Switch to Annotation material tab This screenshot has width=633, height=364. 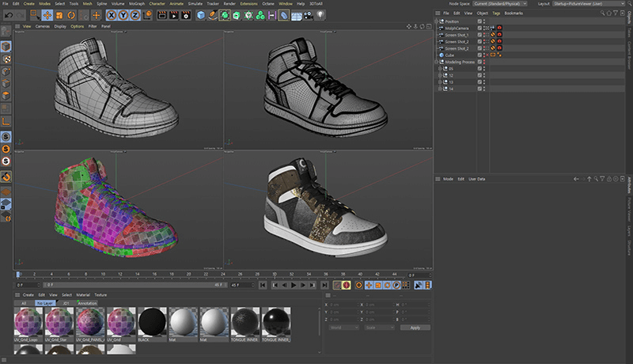coord(87,303)
